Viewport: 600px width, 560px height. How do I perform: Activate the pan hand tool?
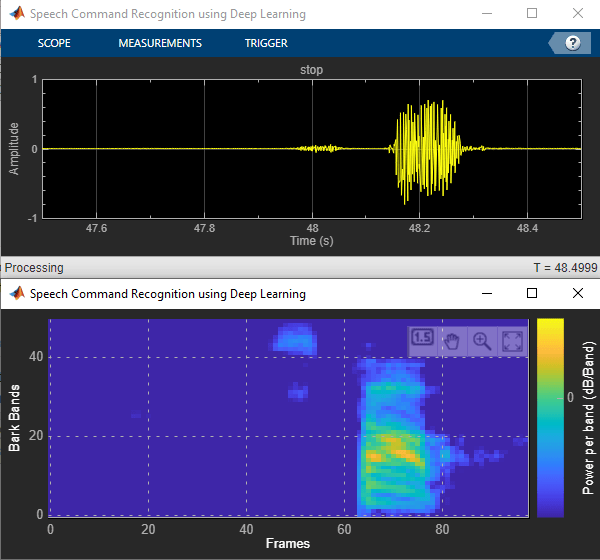pyautogui.click(x=452, y=339)
